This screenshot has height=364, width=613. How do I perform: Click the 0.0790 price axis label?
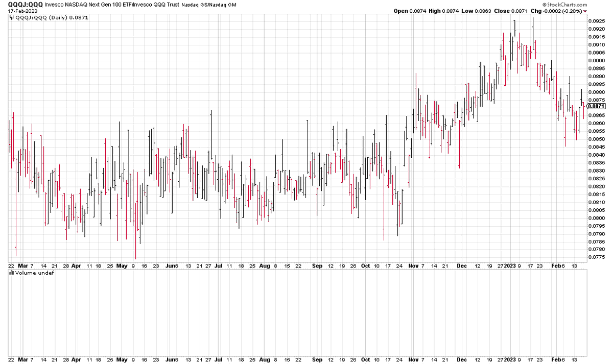click(597, 234)
